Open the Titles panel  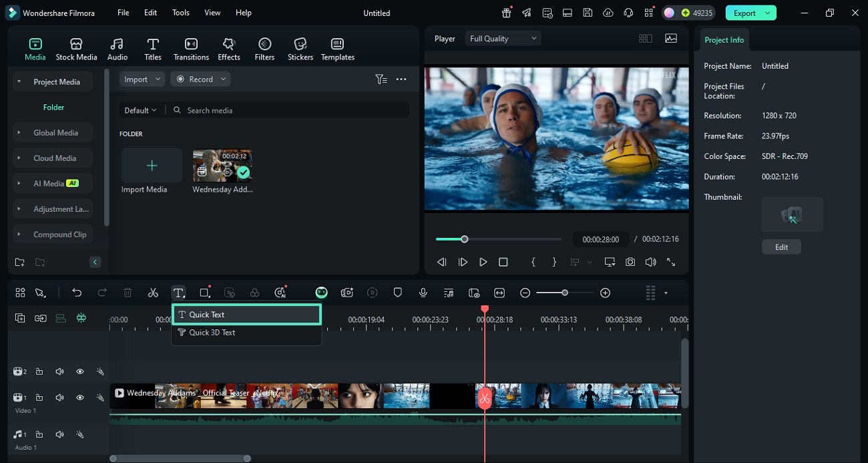153,49
